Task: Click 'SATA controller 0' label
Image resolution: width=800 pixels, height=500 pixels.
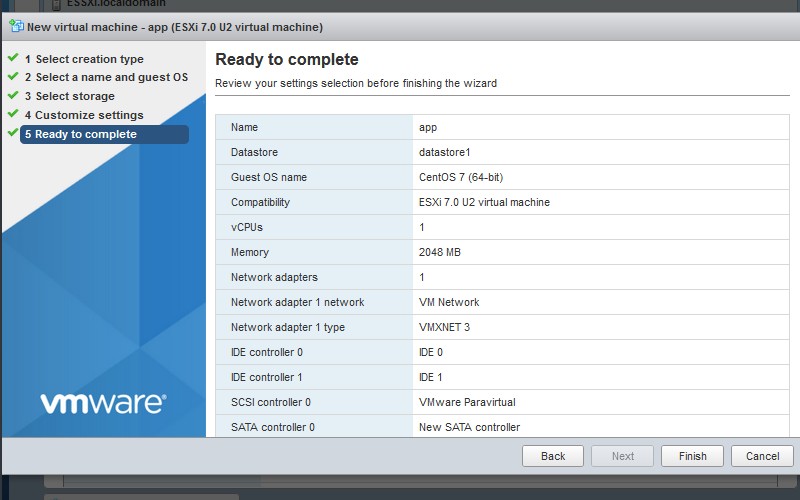Action: [273, 427]
